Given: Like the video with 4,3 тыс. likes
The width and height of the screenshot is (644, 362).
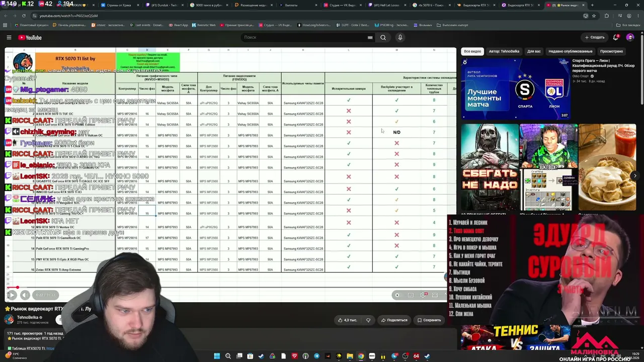Looking at the screenshot, I should (x=348, y=320).
